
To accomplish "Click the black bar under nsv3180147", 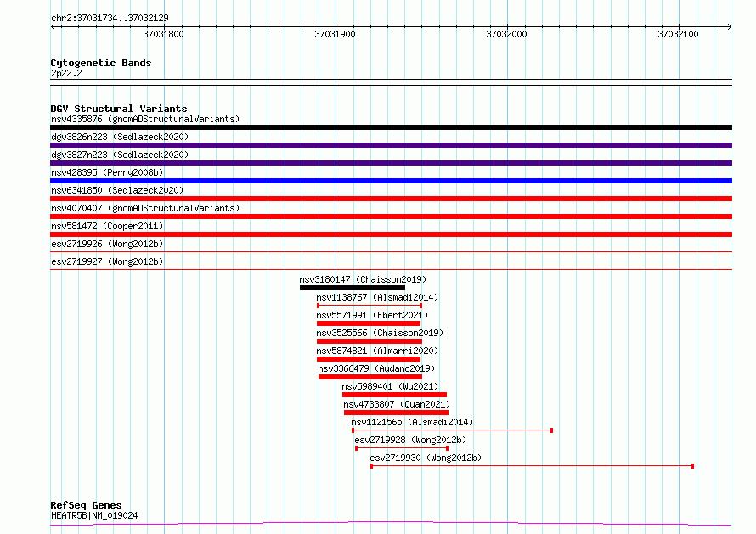I will pyautogui.click(x=352, y=288).
